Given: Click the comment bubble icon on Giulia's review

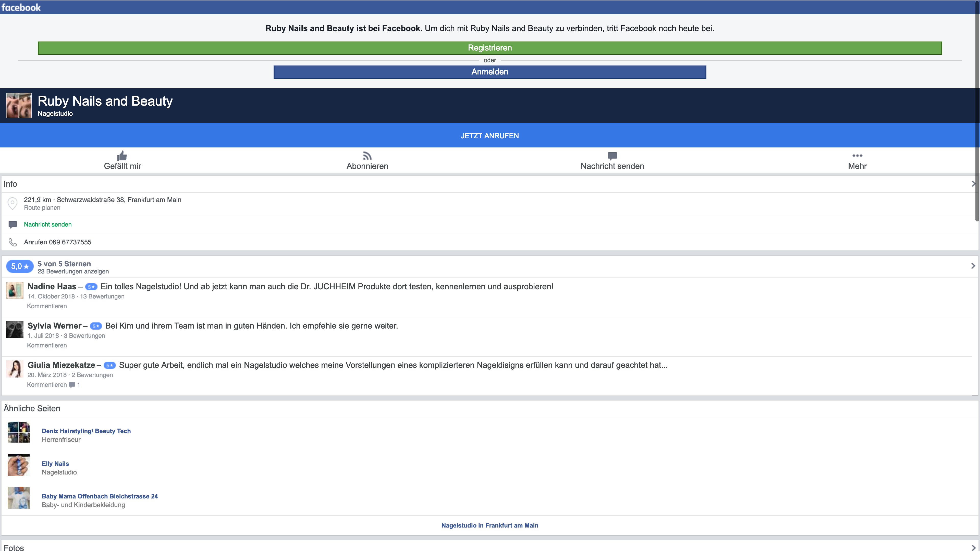Looking at the screenshot, I should (x=72, y=385).
